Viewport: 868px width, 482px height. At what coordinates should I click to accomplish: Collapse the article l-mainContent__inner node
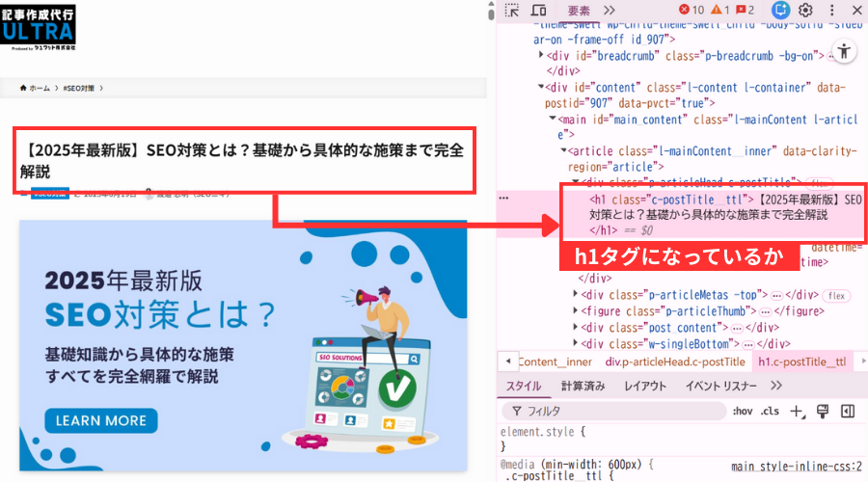pyautogui.click(x=563, y=150)
